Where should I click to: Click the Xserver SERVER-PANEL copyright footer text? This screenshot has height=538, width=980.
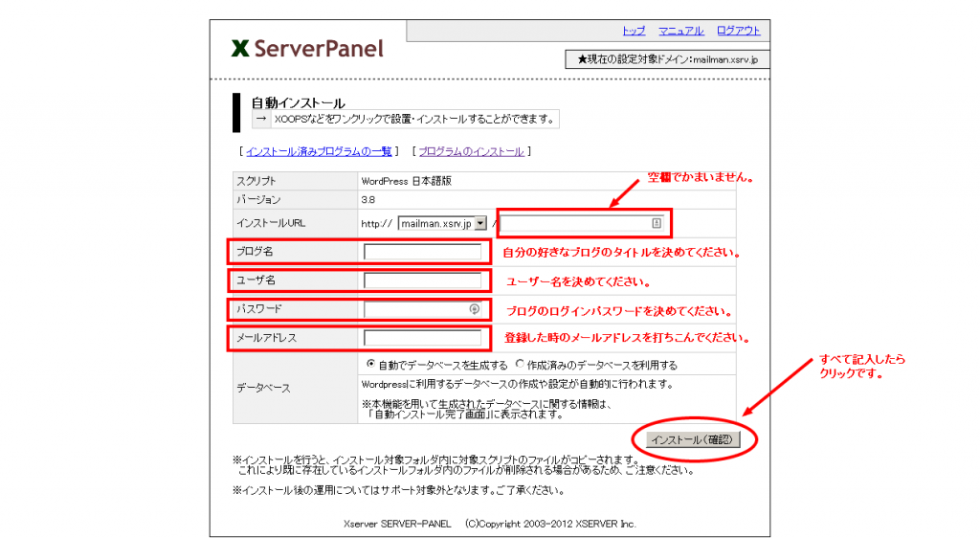pos(489,524)
